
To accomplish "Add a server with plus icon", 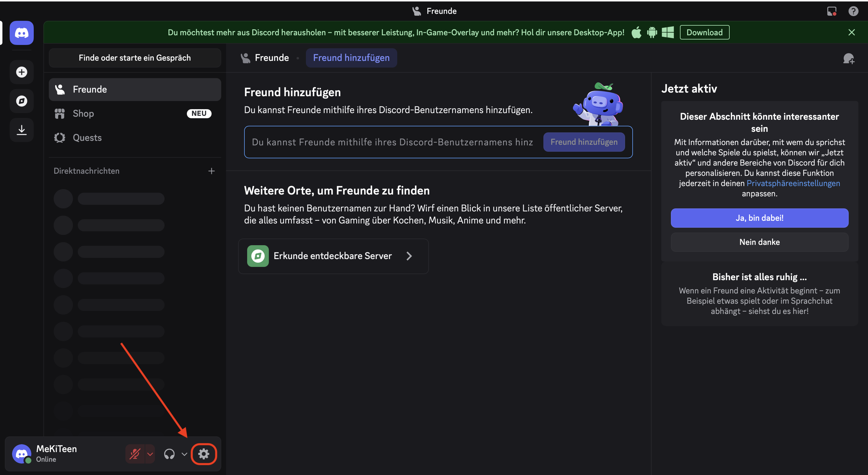I will click(x=22, y=72).
